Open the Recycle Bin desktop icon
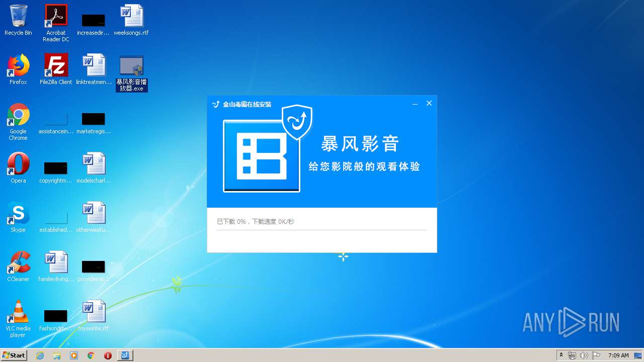 click(18, 20)
